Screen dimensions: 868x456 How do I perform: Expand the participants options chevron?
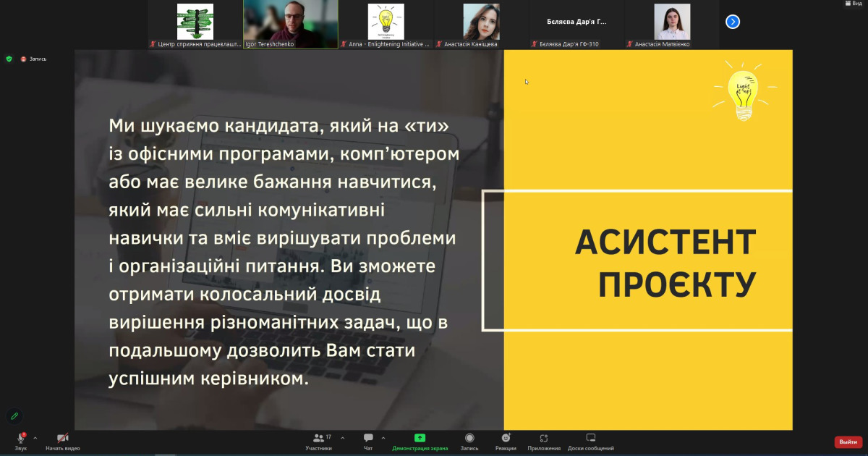tap(343, 438)
